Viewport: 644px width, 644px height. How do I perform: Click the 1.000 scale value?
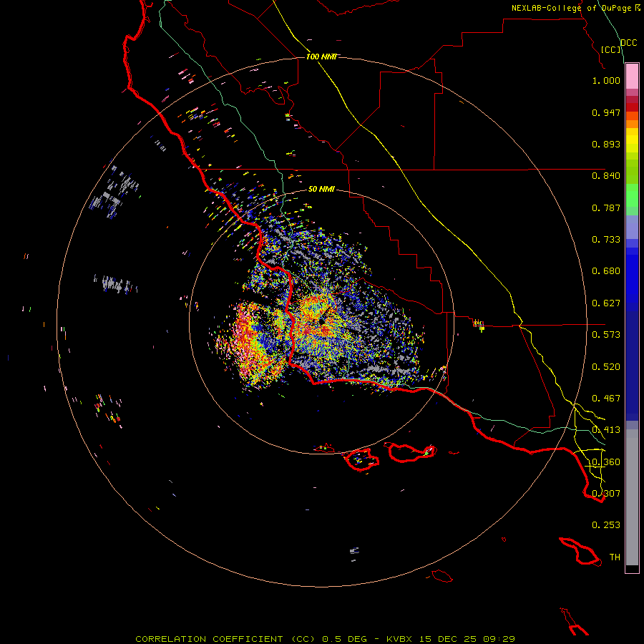tap(606, 80)
